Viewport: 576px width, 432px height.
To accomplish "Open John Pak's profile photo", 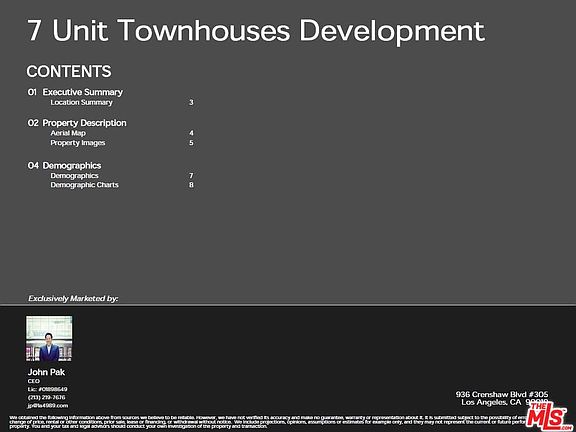I will click(x=49, y=339).
